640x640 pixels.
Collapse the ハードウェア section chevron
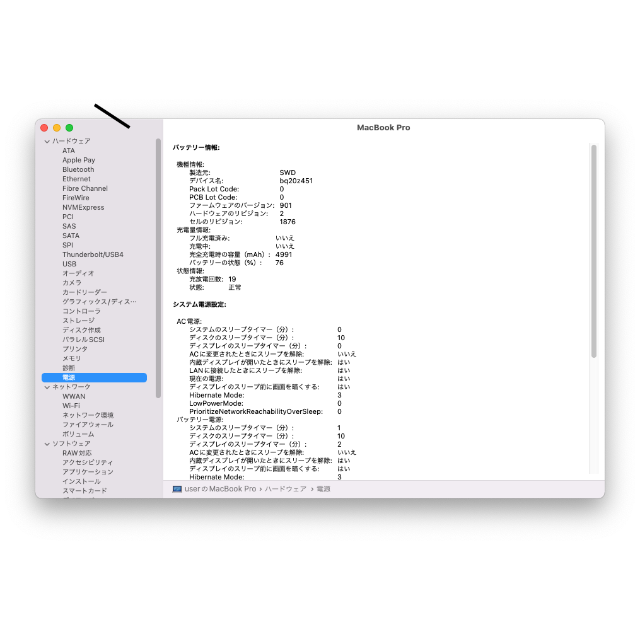(x=47, y=141)
